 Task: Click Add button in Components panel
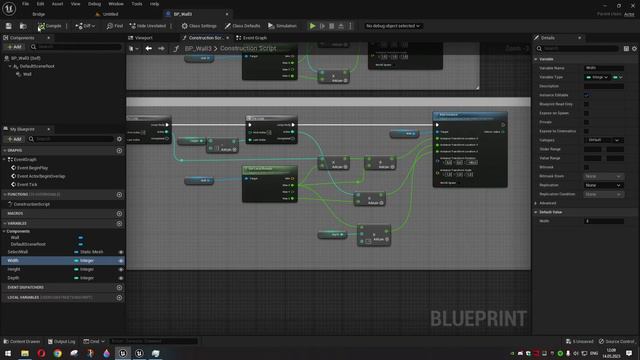[14, 47]
